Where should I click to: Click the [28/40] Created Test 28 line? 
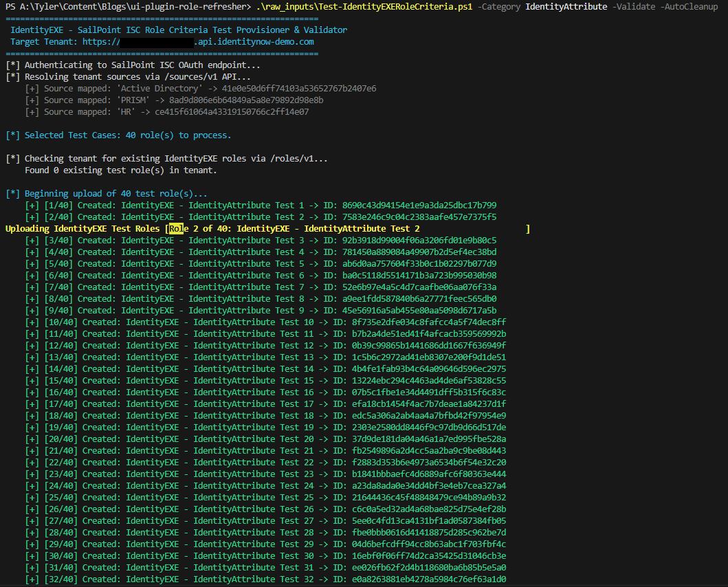coord(265,533)
